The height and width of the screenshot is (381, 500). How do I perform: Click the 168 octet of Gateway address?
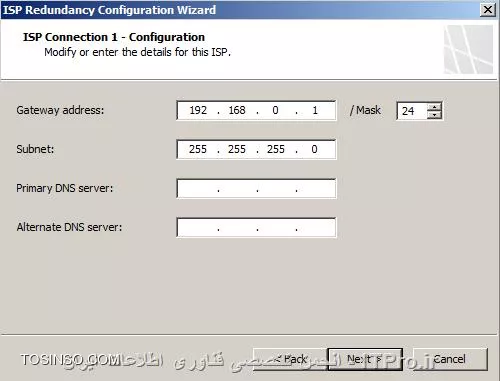[x=237, y=110]
